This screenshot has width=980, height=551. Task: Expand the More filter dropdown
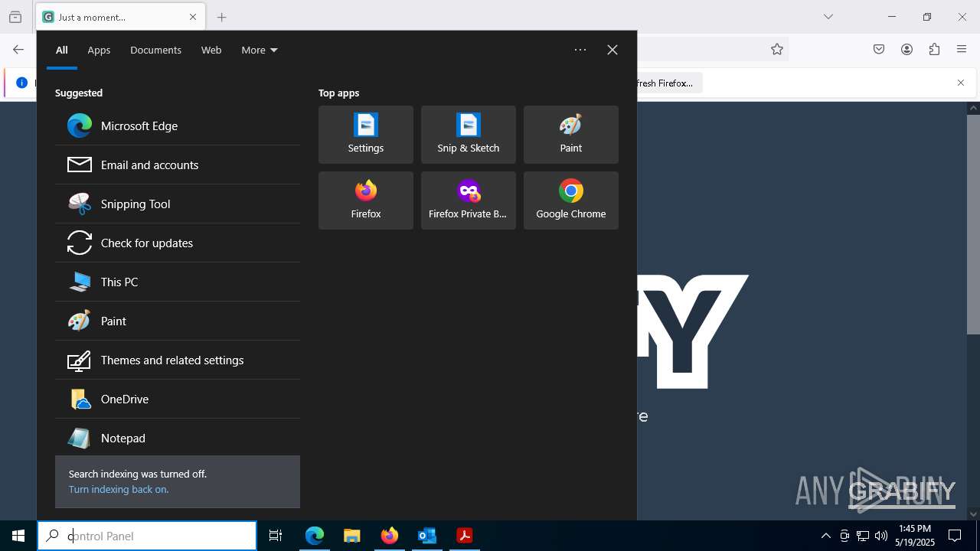(260, 50)
